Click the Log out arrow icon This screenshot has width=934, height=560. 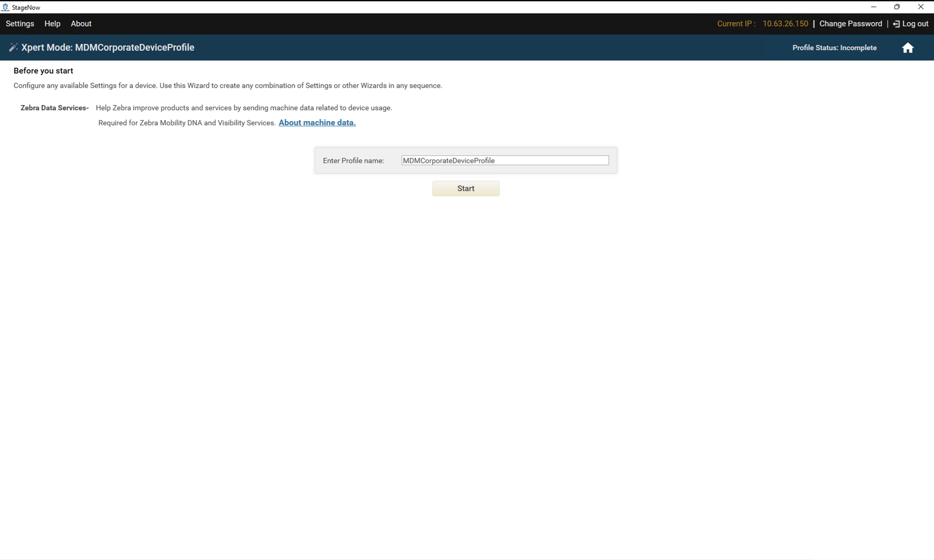point(896,24)
